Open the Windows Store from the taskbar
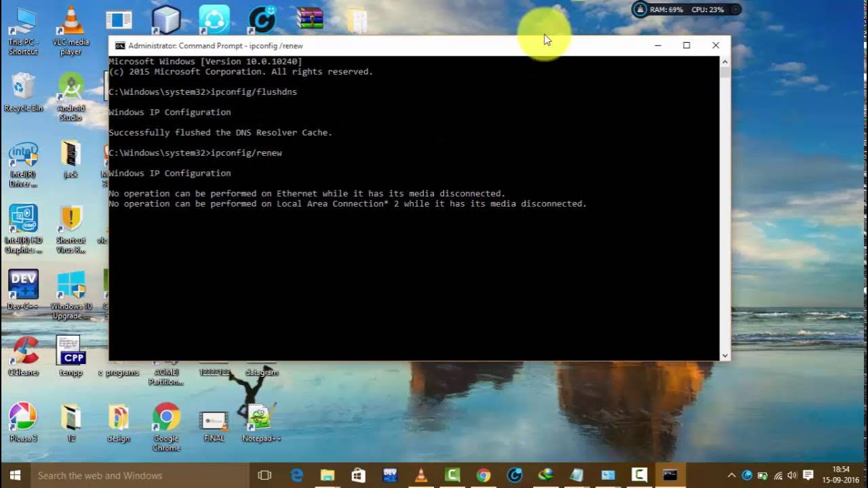The height and width of the screenshot is (488, 868). click(359, 475)
